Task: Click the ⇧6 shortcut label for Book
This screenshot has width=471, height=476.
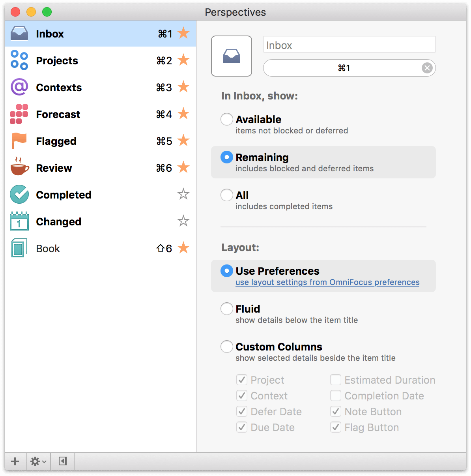Action: point(164,248)
